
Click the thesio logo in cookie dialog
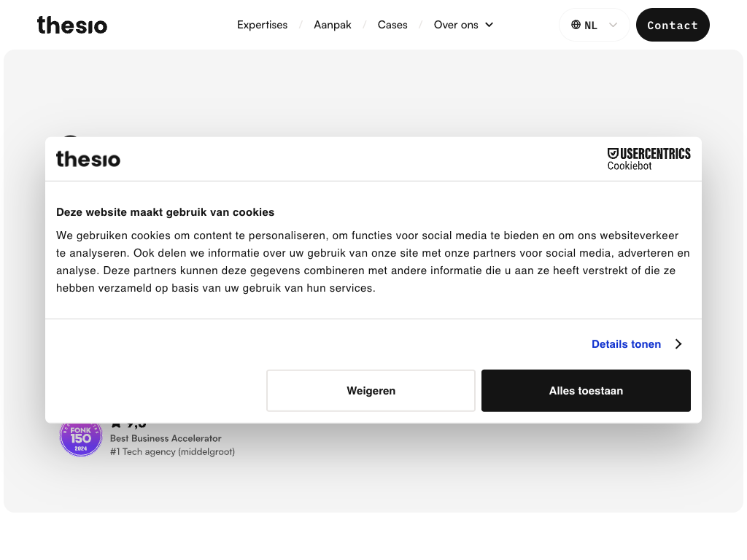click(x=88, y=159)
